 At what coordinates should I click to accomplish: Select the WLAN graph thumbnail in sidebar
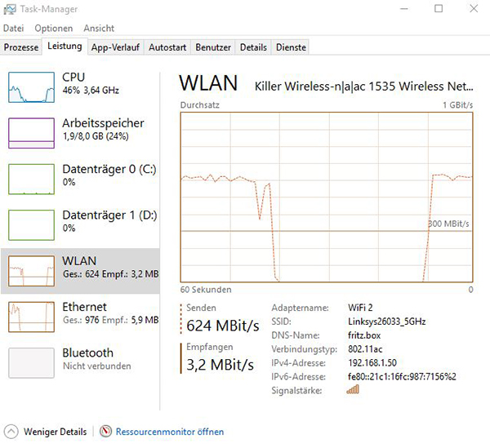(x=31, y=271)
